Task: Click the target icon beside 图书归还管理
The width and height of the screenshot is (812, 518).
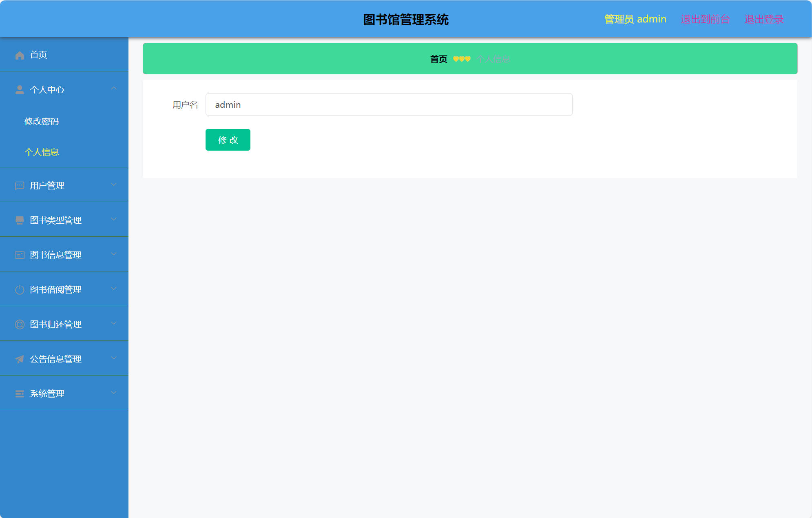Action: 19,324
